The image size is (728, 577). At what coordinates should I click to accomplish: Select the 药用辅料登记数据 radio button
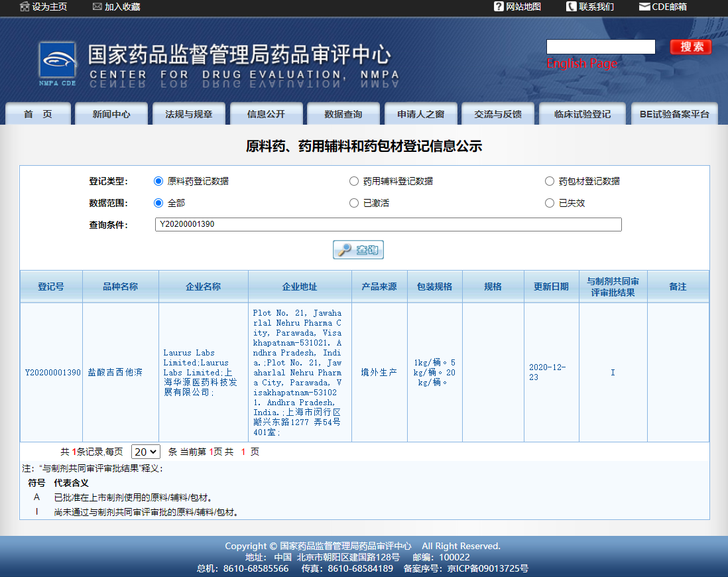[x=354, y=180]
